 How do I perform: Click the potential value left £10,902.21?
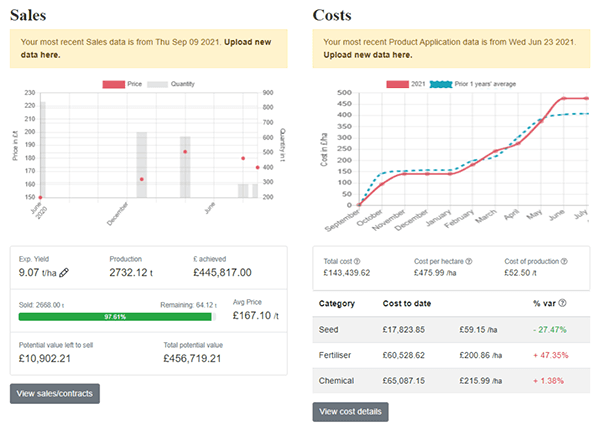(x=45, y=359)
